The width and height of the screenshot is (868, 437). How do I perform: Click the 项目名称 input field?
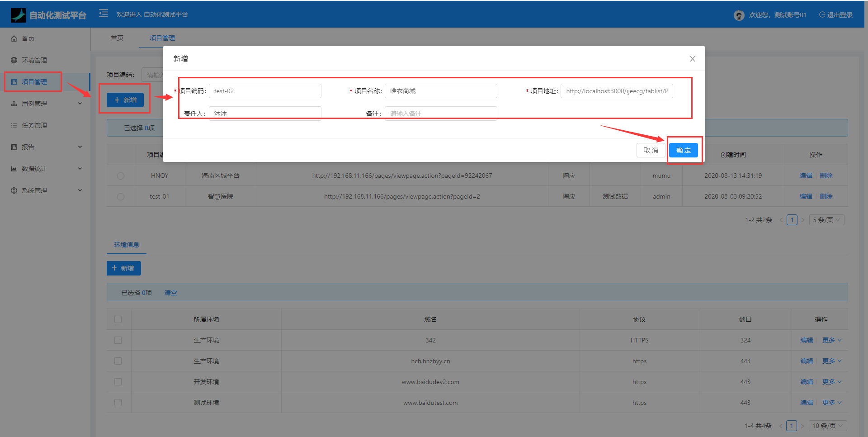pyautogui.click(x=441, y=91)
